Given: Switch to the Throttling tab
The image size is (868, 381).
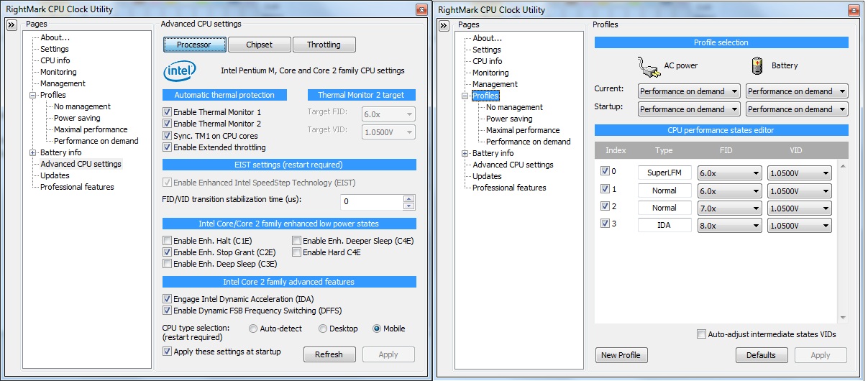Looking at the screenshot, I should click(x=324, y=45).
